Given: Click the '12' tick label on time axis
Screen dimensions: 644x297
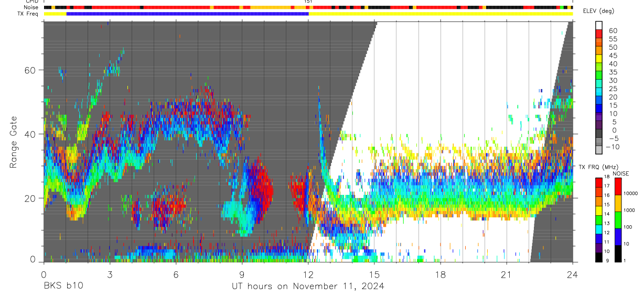Looking at the screenshot, I should coord(308,274).
